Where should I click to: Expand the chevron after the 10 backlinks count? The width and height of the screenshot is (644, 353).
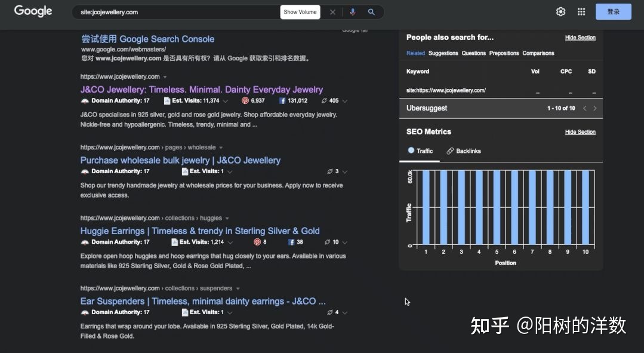click(344, 243)
